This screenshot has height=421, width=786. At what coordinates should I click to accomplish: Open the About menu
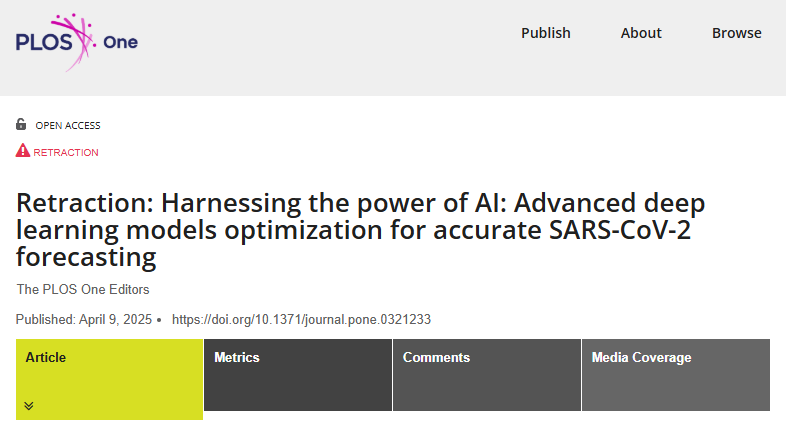click(x=641, y=33)
